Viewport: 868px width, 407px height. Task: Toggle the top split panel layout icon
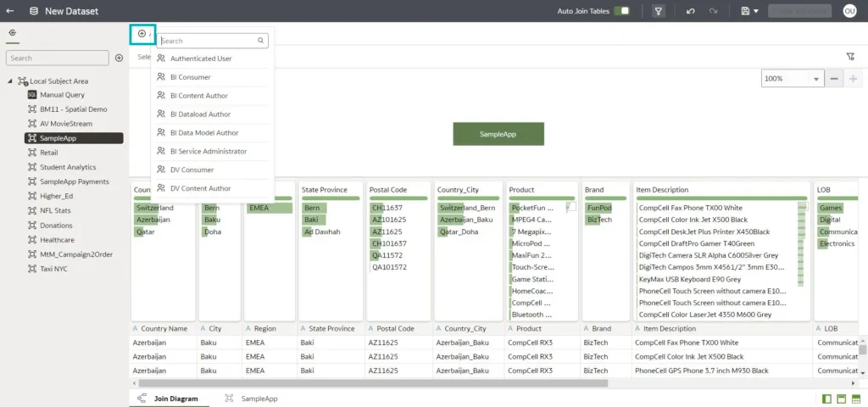(x=842, y=399)
